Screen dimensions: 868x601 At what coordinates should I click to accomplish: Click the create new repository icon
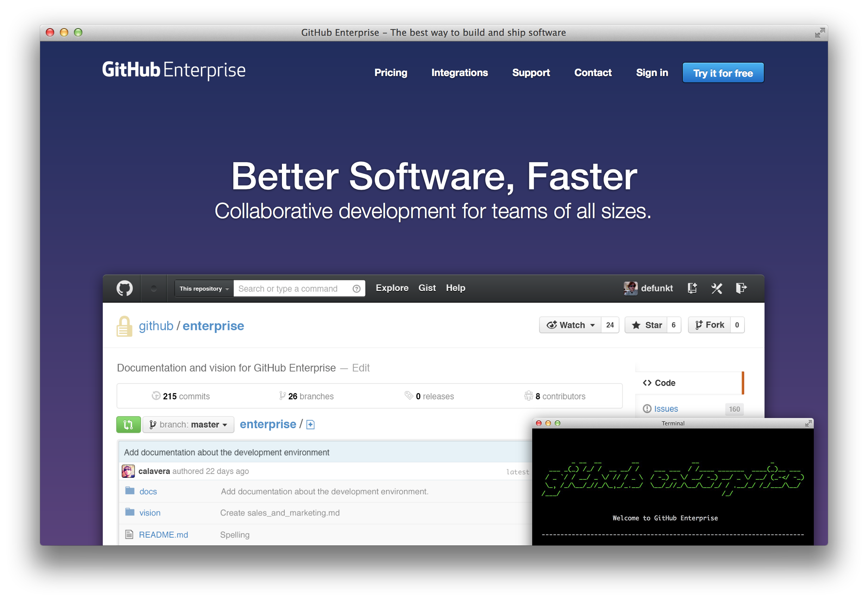pos(692,289)
